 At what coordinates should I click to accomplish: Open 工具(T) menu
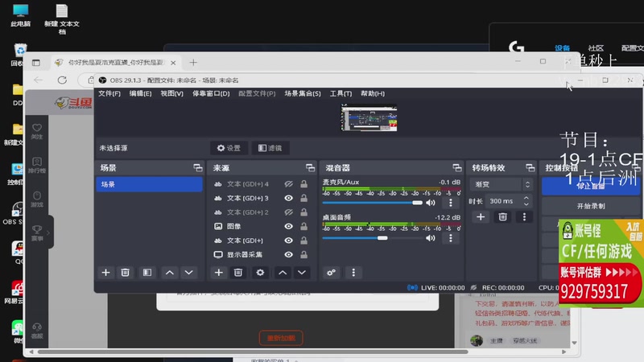point(341,93)
